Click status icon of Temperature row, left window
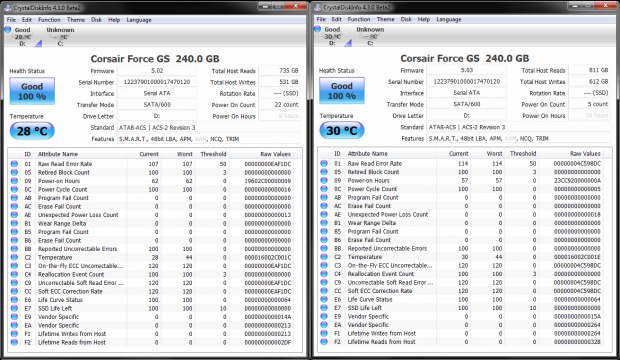 [14, 257]
